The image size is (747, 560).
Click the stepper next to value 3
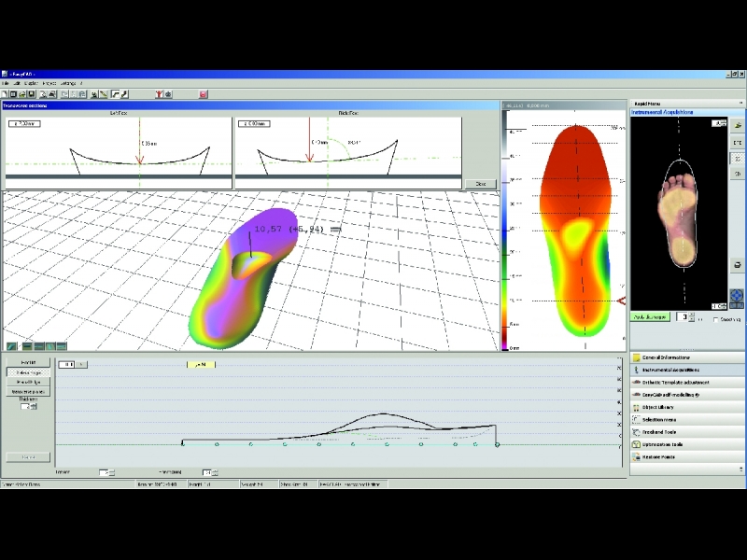(692, 316)
